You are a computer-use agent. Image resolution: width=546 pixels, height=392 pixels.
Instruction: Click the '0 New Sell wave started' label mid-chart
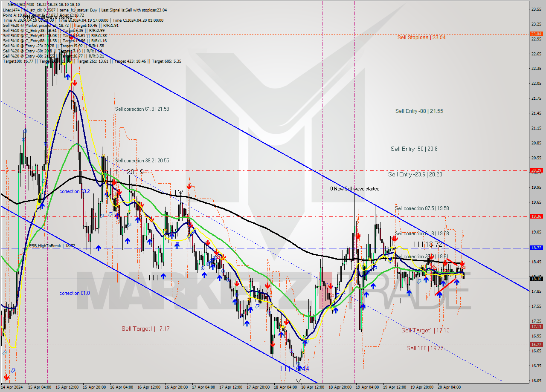click(354, 189)
